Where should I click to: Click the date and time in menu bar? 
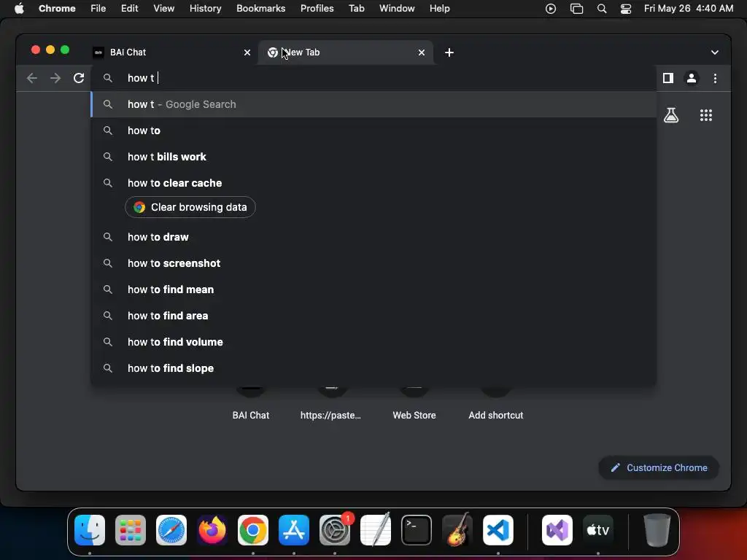tap(689, 9)
